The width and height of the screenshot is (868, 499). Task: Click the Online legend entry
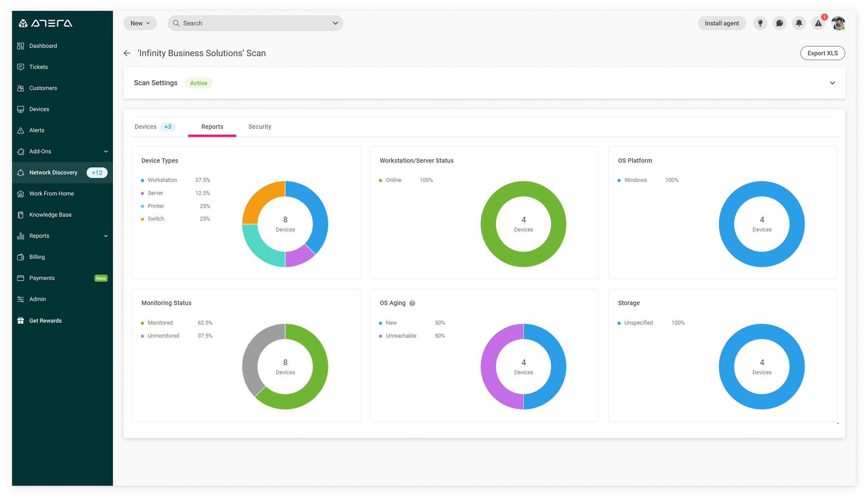tap(406, 180)
